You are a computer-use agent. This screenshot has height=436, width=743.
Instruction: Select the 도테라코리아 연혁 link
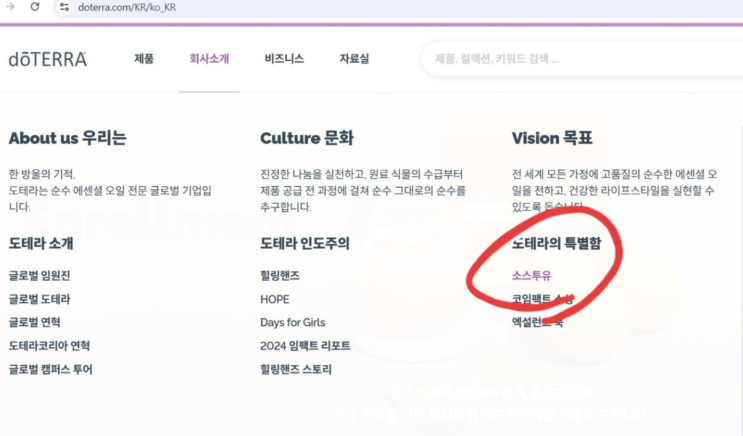[50, 346]
